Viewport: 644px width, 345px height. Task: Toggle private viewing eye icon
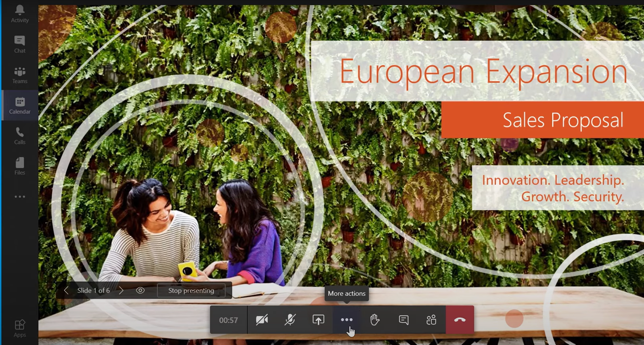click(x=140, y=291)
